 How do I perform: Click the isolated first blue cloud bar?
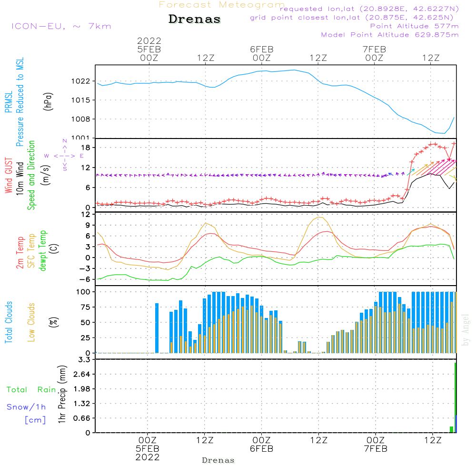pyautogui.click(x=157, y=328)
